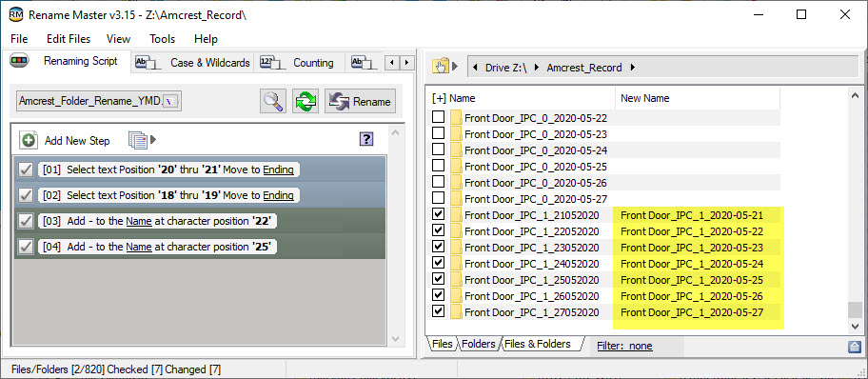Check Front Door_IPC_0_2020-05-25 folder
Viewport: 868px width, 379px height.
tap(438, 166)
